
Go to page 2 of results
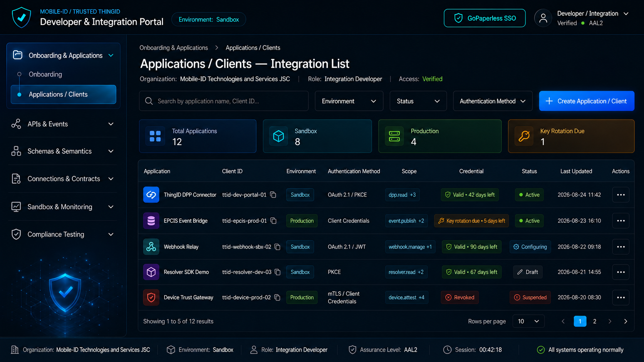(595, 321)
